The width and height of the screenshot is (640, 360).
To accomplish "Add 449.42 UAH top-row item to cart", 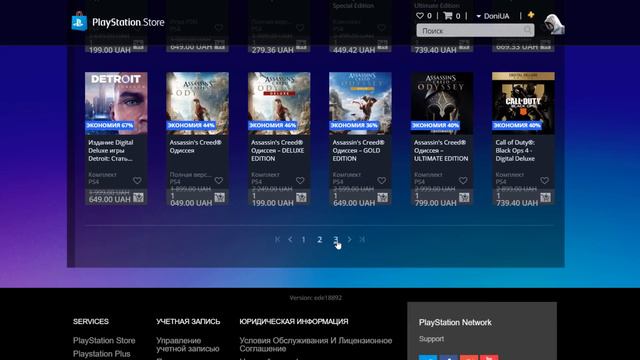I will coord(382,45).
